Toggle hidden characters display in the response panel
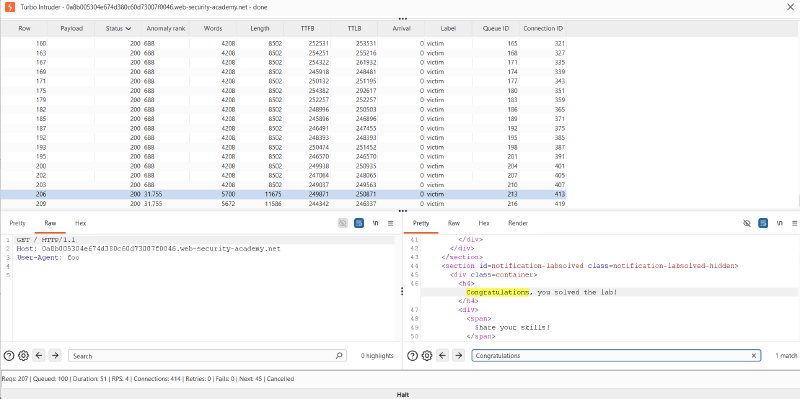The width and height of the screenshot is (800, 399). [x=747, y=223]
